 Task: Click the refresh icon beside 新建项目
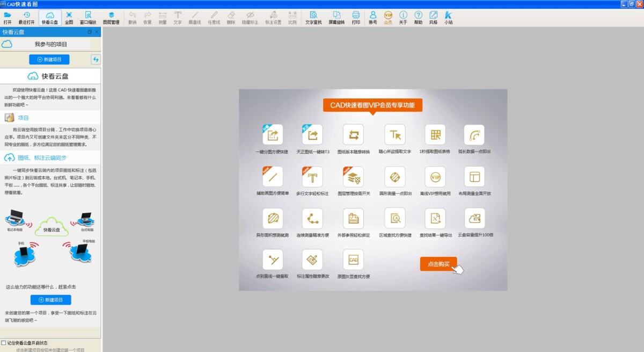pyautogui.click(x=96, y=59)
